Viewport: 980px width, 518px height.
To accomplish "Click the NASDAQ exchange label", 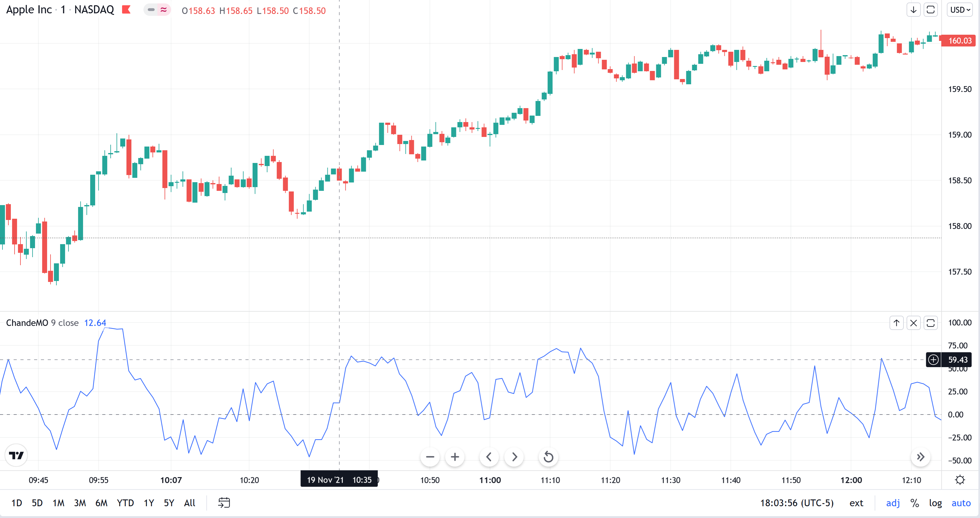I will tap(94, 10).
